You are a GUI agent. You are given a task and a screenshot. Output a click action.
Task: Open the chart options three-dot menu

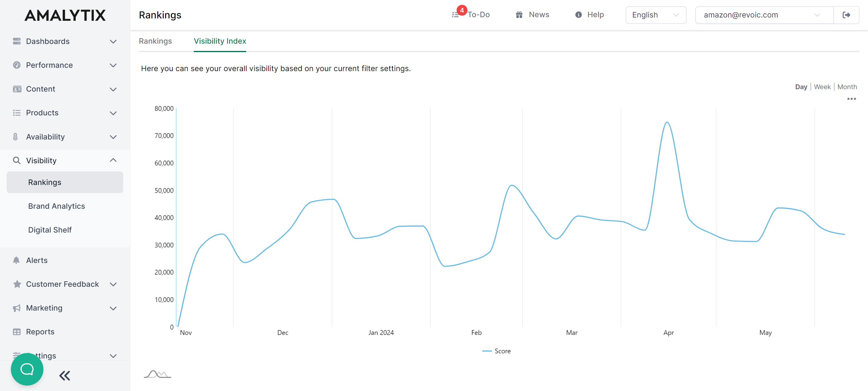(851, 99)
